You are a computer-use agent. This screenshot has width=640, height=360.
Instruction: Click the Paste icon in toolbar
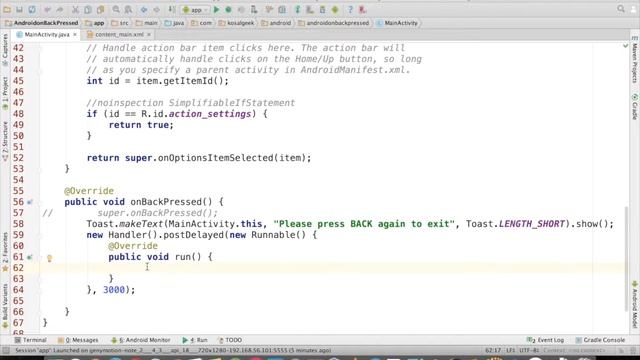pyautogui.click(x=100, y=9)
